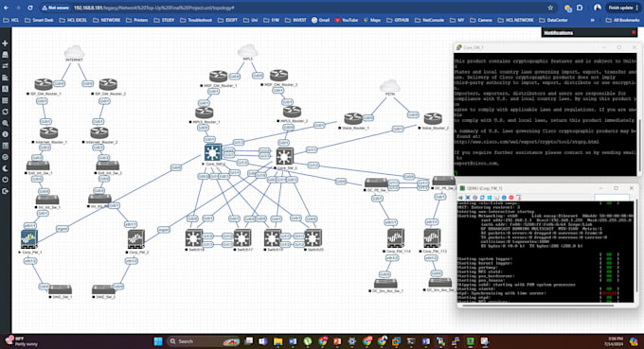
Task: Open the Add an object plus icon
Action: [5, 44]
